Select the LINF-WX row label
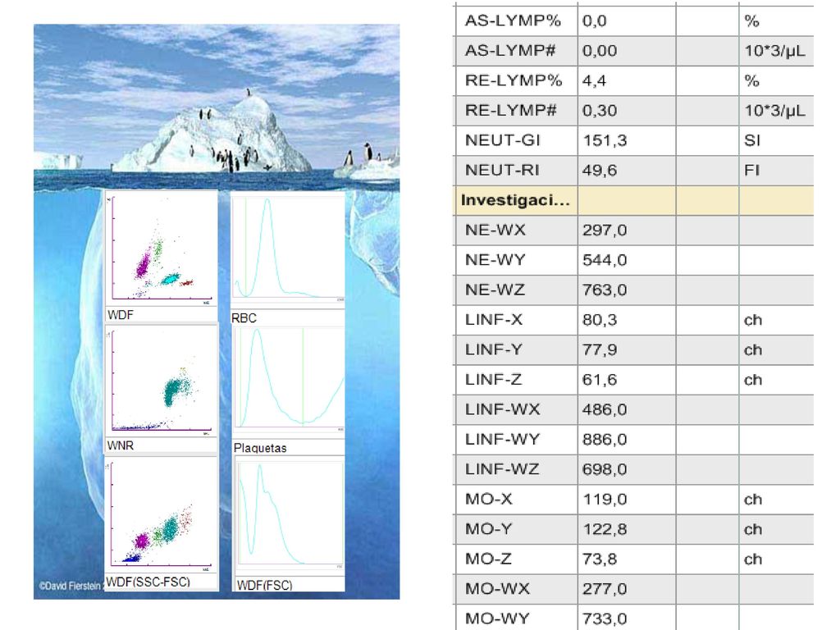 (502, 410)
